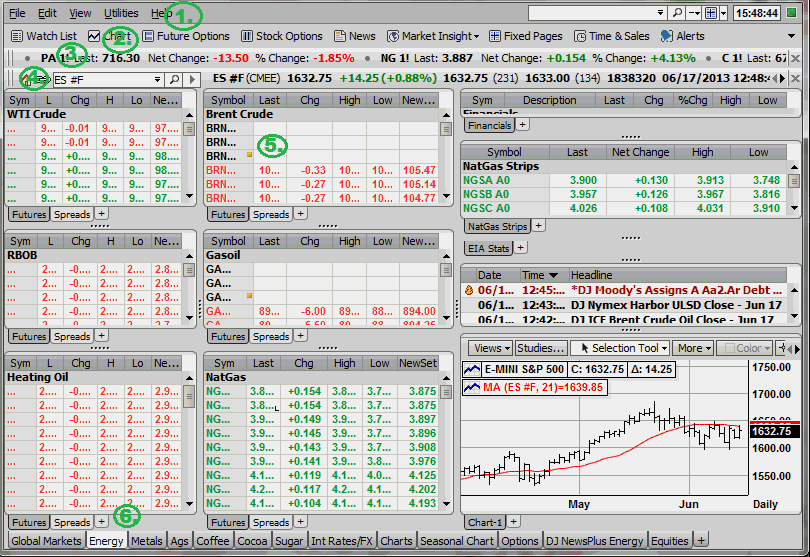810x557 pixels.
Task: Open the Alerts window
Action: click(682, 36)
